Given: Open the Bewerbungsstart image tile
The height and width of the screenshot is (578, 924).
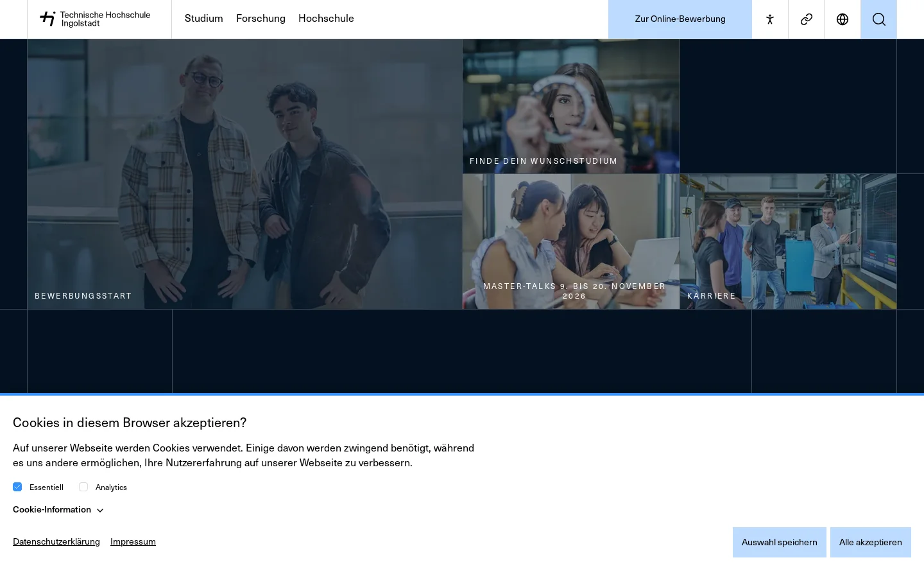Looking at the screenshot, I should 244,174.
